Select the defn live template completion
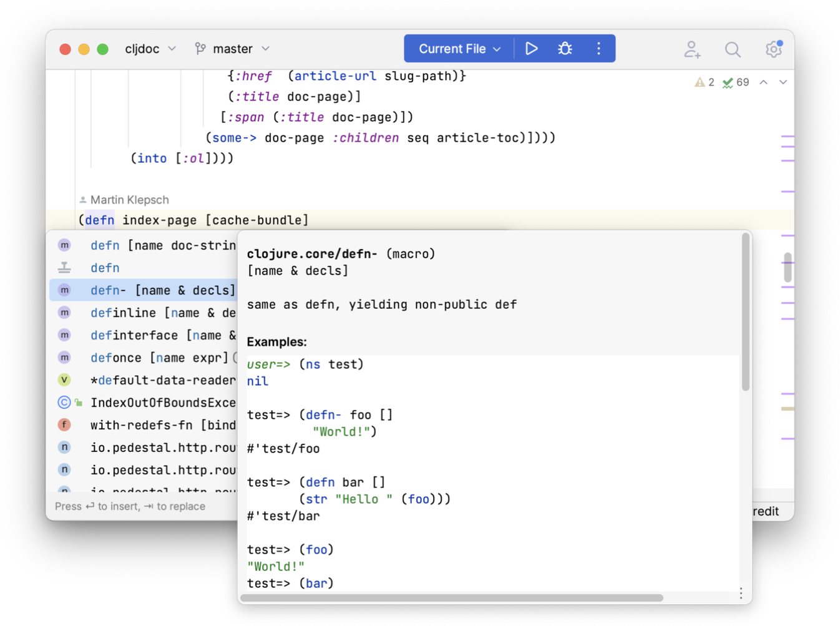Viewport: 840px width, 626px height. tap(144, 268)
